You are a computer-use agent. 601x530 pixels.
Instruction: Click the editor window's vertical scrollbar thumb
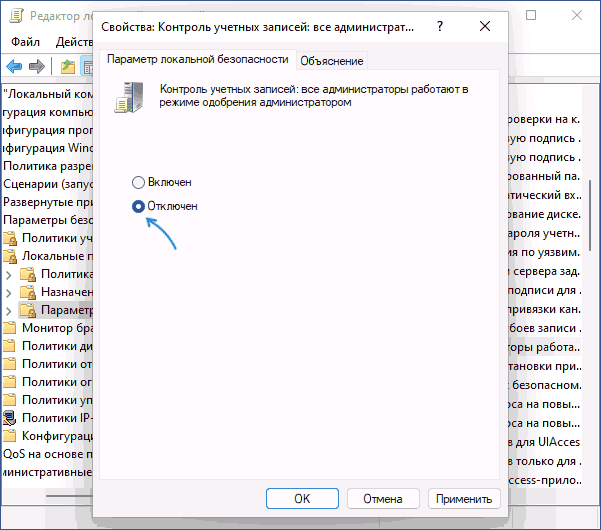click(x=590, y=216)
